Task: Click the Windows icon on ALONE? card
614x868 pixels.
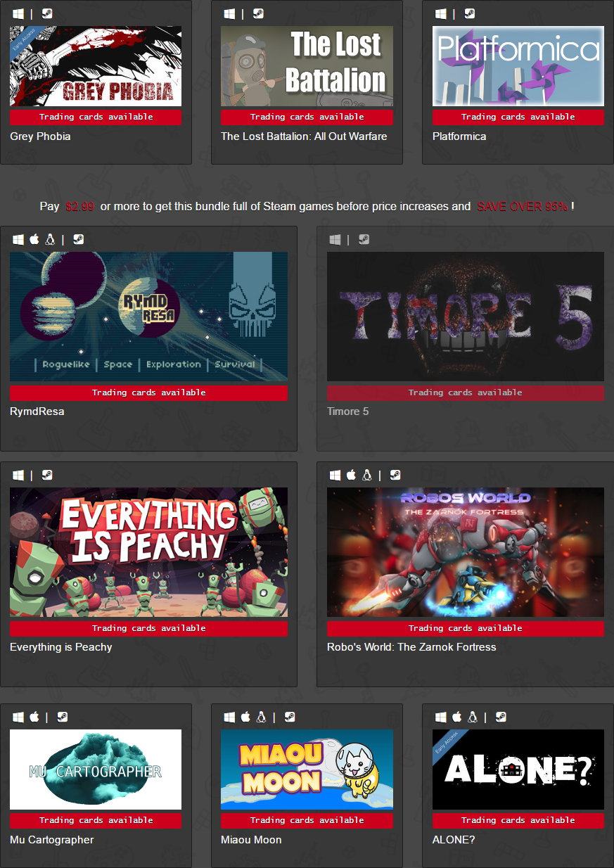Action: click(x=441, y=717)
